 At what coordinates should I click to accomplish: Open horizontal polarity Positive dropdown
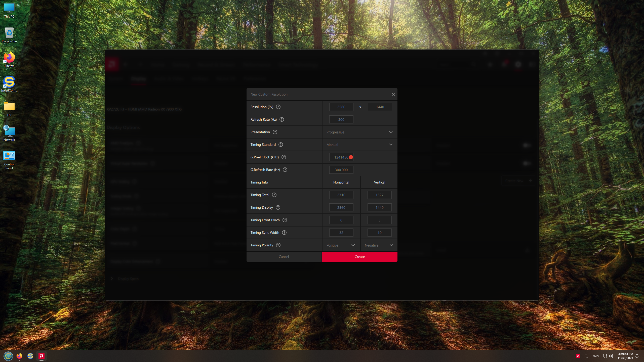coord(341,245)
